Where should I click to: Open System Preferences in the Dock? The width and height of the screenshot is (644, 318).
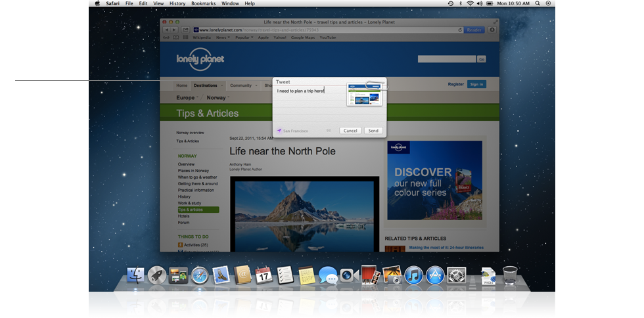pos(457,275)
